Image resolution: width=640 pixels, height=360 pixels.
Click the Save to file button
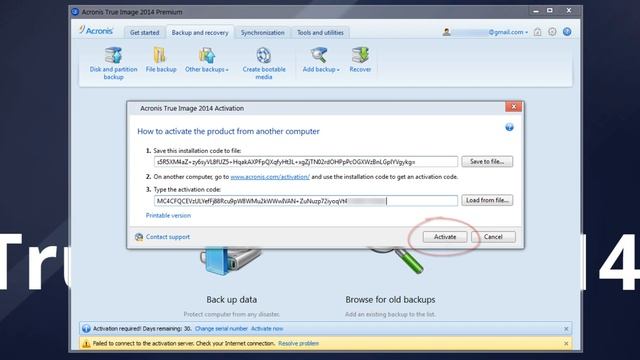click(487, 162)
